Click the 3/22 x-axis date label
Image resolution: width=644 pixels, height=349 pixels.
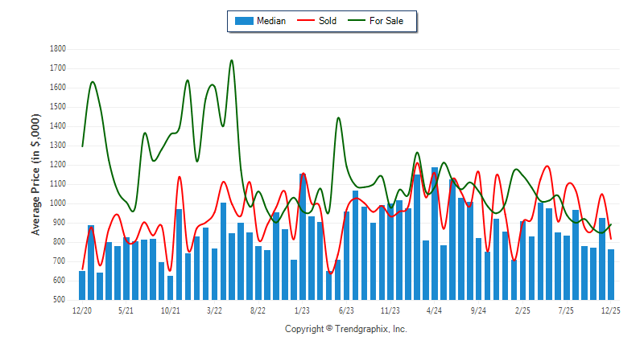214,310
